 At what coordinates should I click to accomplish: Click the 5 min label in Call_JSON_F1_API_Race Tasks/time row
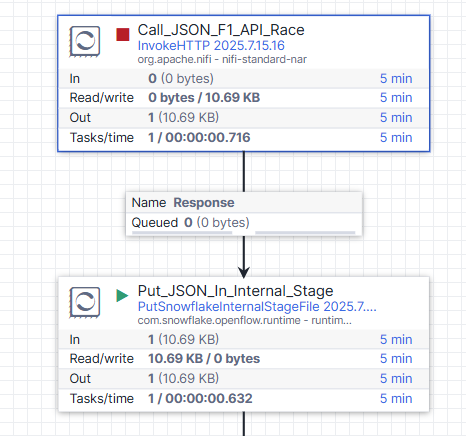pos(396,137)
